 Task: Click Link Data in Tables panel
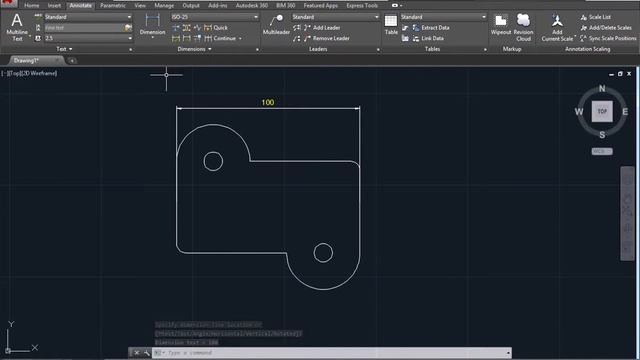428,38
